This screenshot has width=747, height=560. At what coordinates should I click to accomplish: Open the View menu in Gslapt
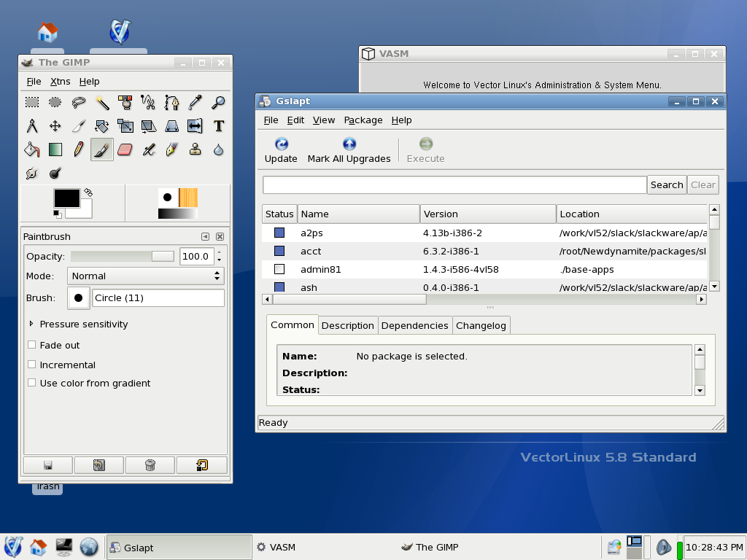coord(324,120)
